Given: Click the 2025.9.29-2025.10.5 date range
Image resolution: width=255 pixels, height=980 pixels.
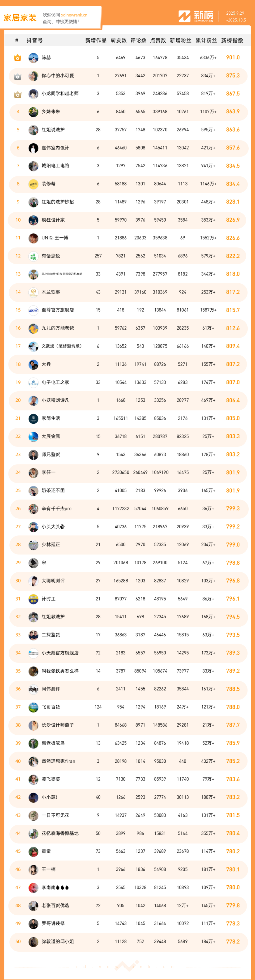Looking at the screenshot, I should pos(236,16).
